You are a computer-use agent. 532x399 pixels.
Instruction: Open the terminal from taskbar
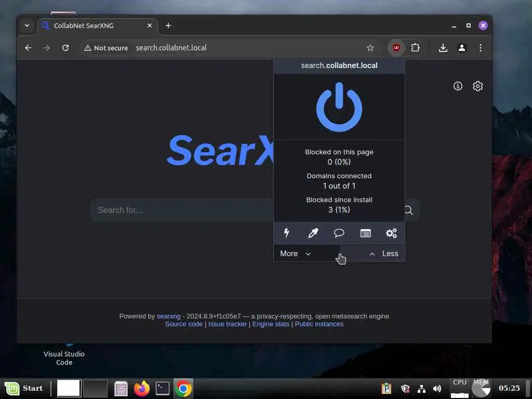tap(163, 388)
